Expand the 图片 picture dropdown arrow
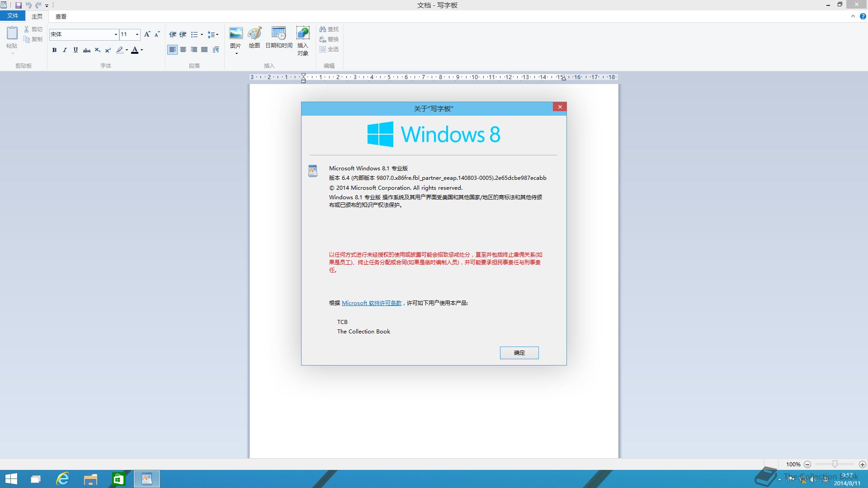The width and height of the screenshot is (868, 488). pos(236,53)
